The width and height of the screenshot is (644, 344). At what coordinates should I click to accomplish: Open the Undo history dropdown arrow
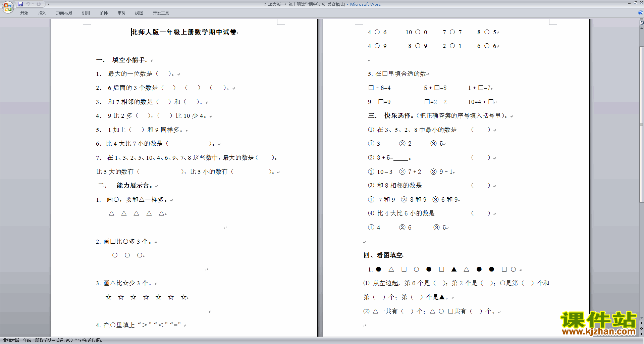[33, 4]
